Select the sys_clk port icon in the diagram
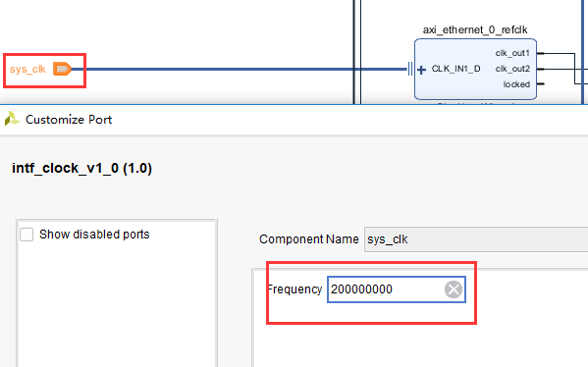 [62, 69]
